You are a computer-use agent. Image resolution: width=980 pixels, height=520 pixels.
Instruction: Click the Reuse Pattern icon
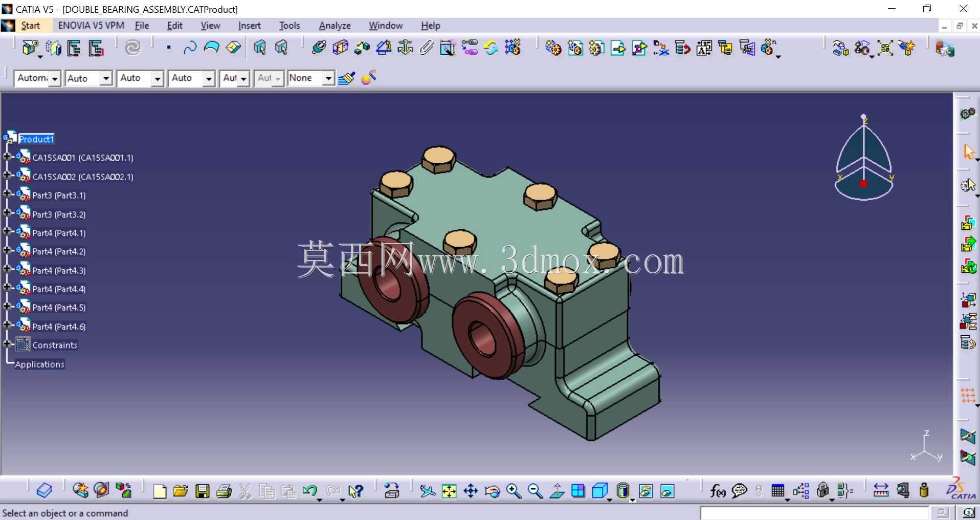(x=513, y=48)
